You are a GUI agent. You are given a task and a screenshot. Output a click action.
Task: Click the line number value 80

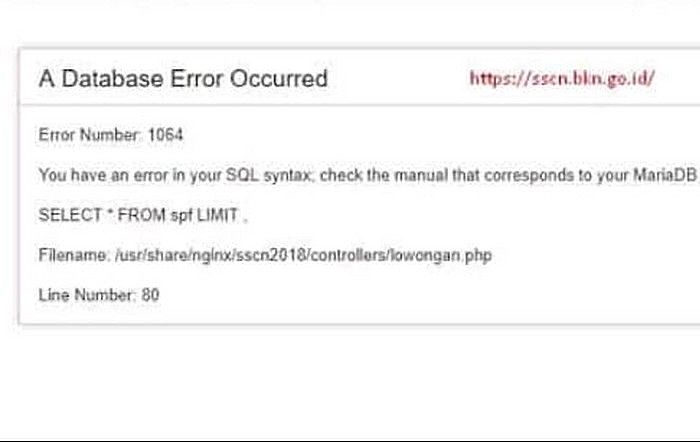[x=150, y=295]
